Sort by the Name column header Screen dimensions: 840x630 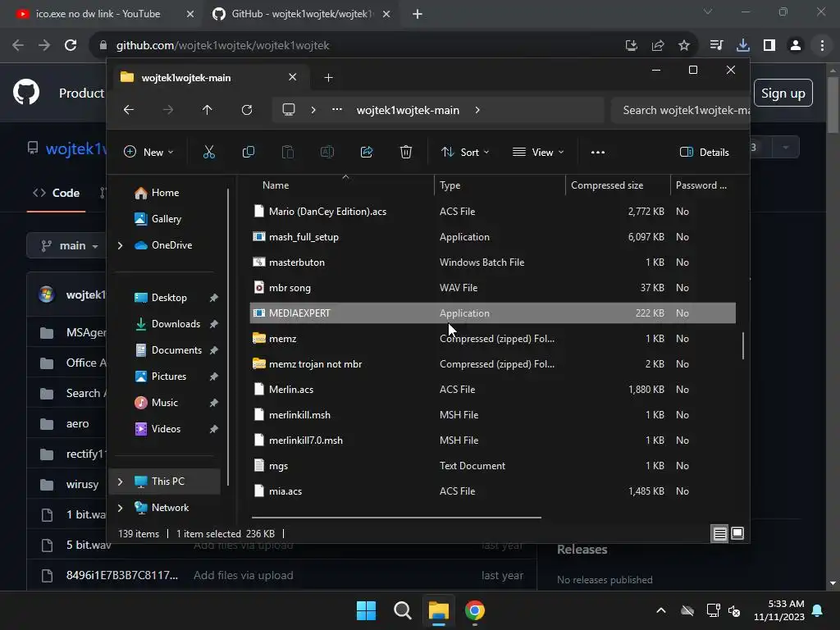[x=342, y=185]
